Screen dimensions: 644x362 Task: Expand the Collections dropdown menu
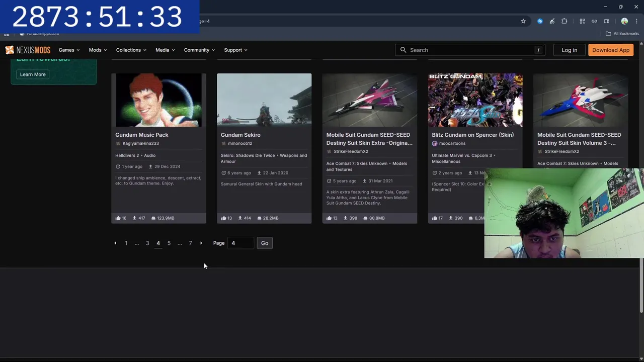click(131, 50)
